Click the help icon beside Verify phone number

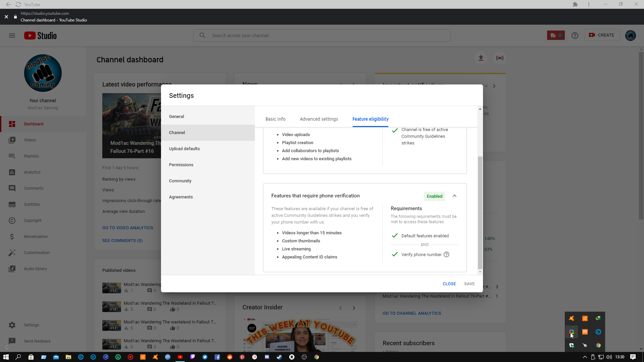[x=446, y=254]
